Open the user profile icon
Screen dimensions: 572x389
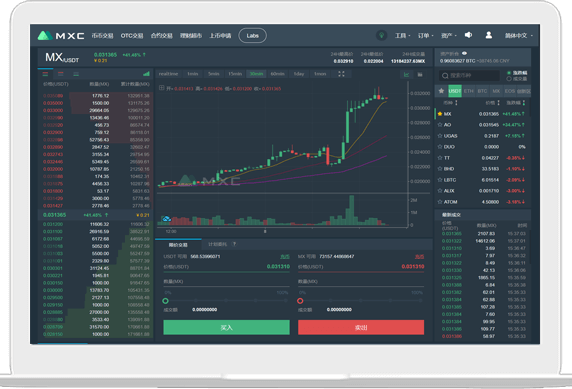click(x=488, y=35)
